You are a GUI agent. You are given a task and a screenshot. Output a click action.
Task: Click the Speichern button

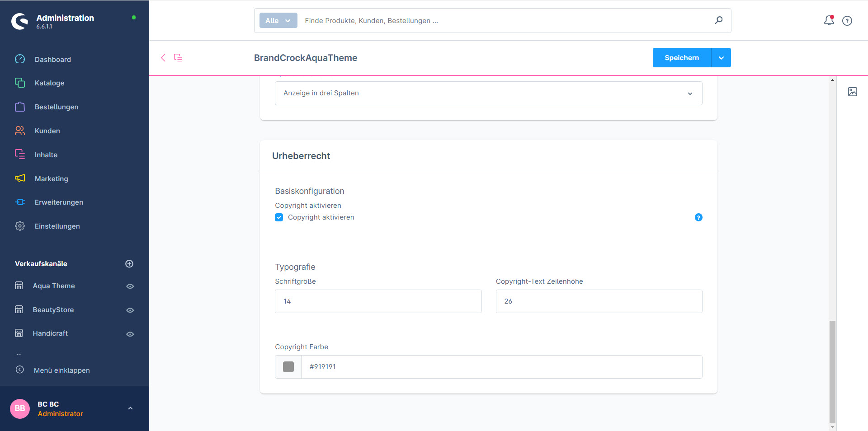[x=681, y=58]
